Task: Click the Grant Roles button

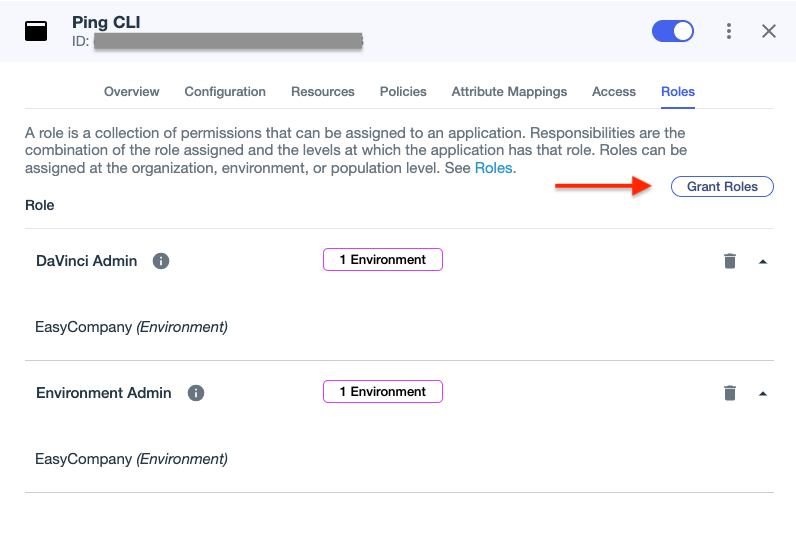Action: coord(722,187)
